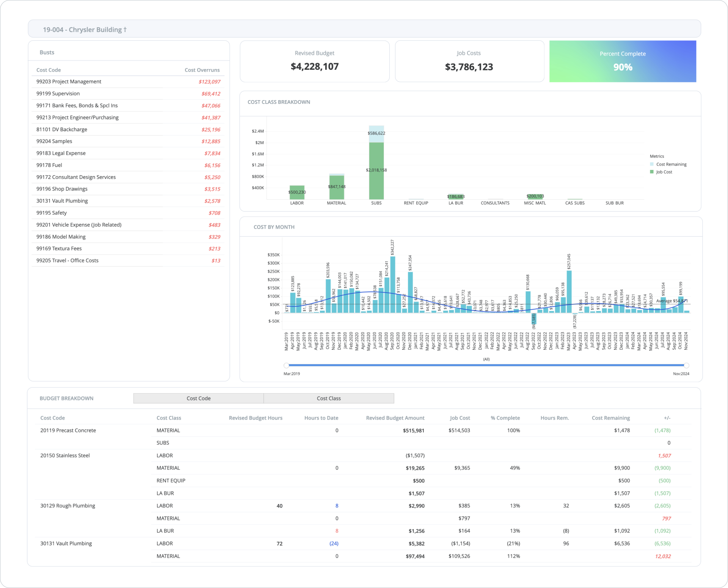Select the SUBS job cost bar $2,018,158
The width and height of the screenshot is (728, 588).
(x=377, y=171)
